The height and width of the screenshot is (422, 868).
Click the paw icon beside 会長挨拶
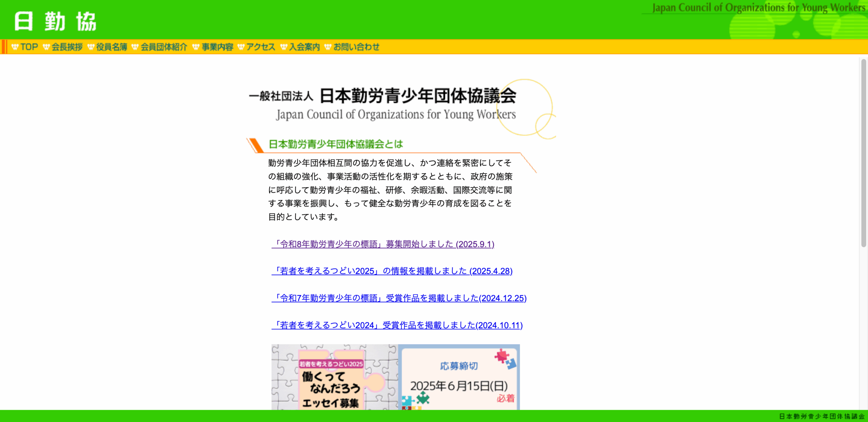pyautogui.click(x=46, y=47)
